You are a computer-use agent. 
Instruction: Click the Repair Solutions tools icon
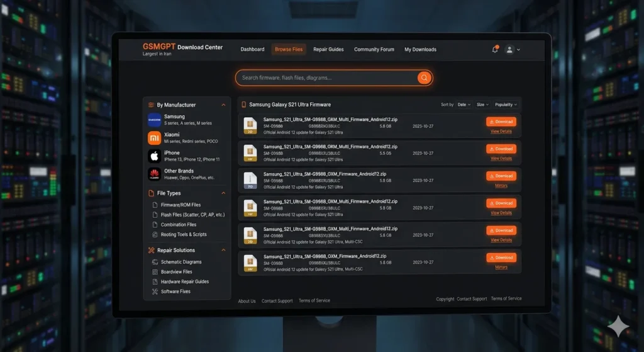click(151, 250)
